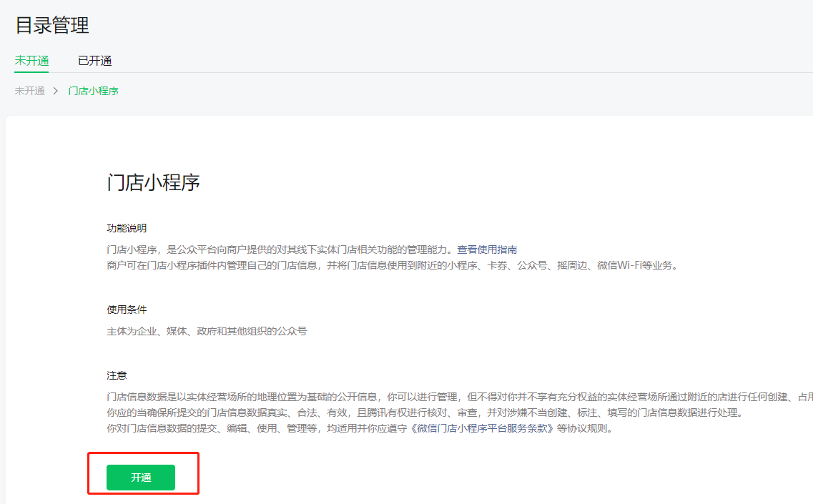813x504 pixels.
Task: Click inside the red highlighted box
Action: [143, 473]
